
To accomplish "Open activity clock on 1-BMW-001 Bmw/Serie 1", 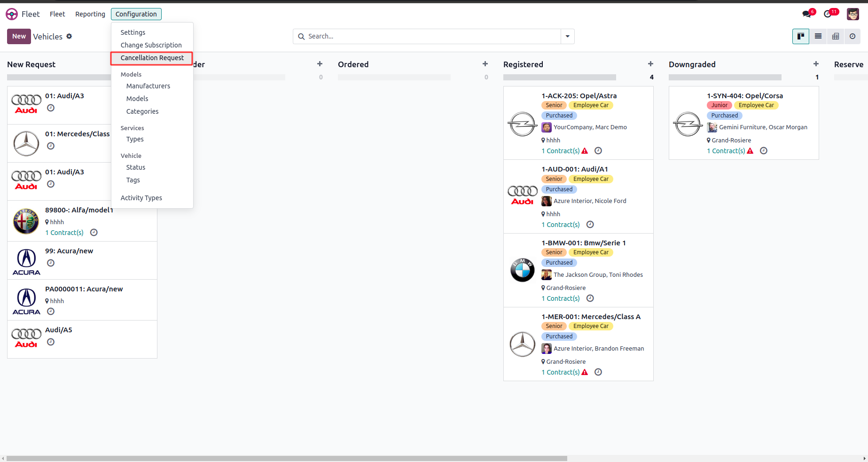I will pos(590,298).
